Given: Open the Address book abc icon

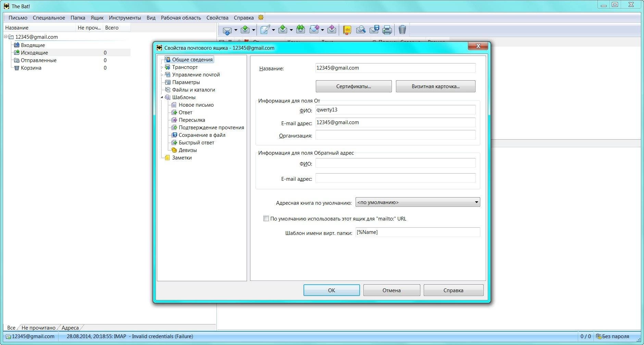Looking at the screenshot, I should point(347,30).
